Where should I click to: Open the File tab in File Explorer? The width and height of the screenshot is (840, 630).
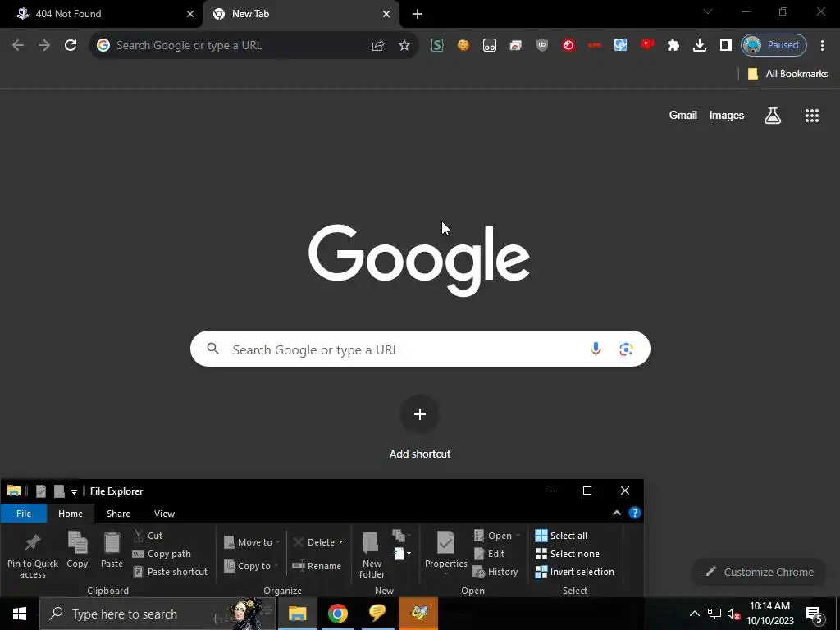[24, 514]
